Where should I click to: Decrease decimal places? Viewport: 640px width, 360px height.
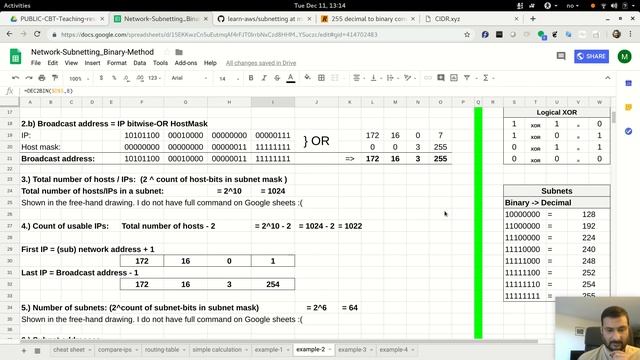coord(127,78)
